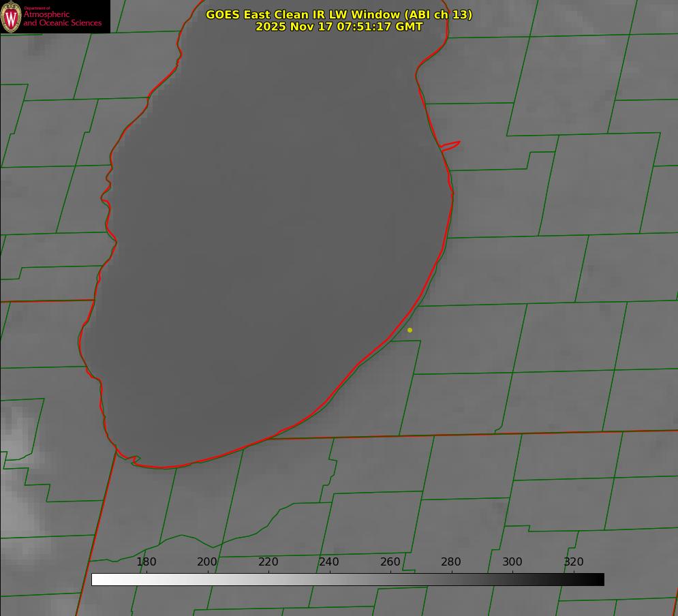Click the 240 color bar label

pos(329,561)
